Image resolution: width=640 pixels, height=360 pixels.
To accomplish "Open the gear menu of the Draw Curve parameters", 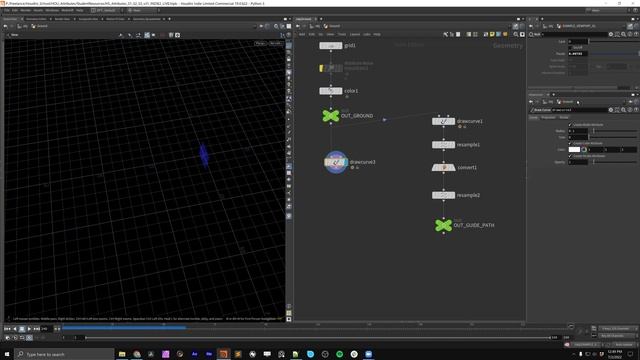I will click(611, 110).
